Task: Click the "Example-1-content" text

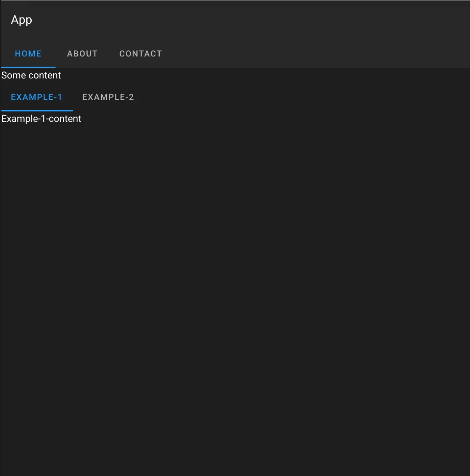Action: tap(41, 119)
